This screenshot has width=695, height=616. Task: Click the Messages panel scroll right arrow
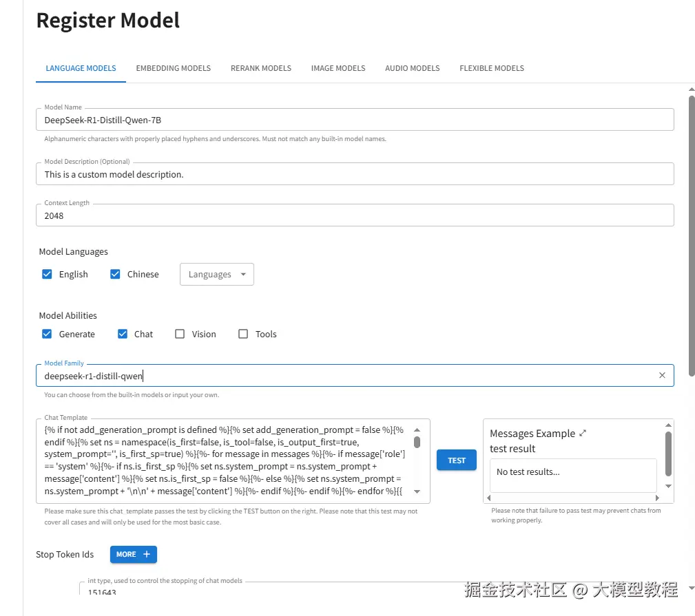658,498
